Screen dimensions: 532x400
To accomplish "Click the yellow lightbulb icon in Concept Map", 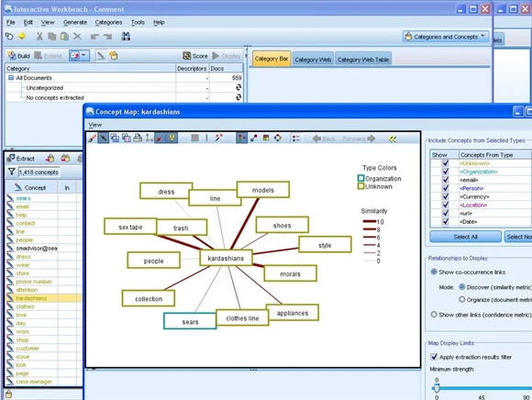I will [x=172, y=138].
